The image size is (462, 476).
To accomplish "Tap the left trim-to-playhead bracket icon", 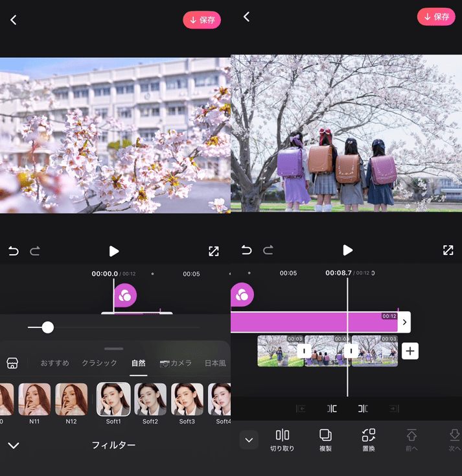I will [x=332, y=409].
